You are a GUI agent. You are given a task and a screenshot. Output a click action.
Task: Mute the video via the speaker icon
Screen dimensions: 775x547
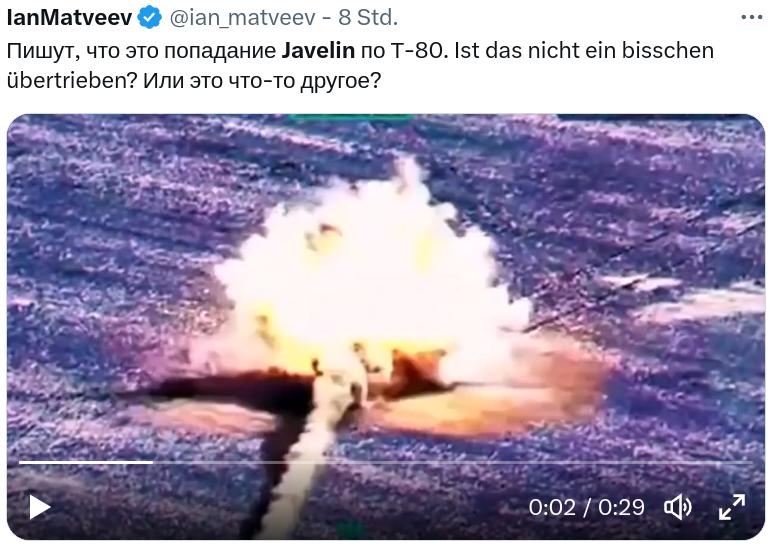678,507
